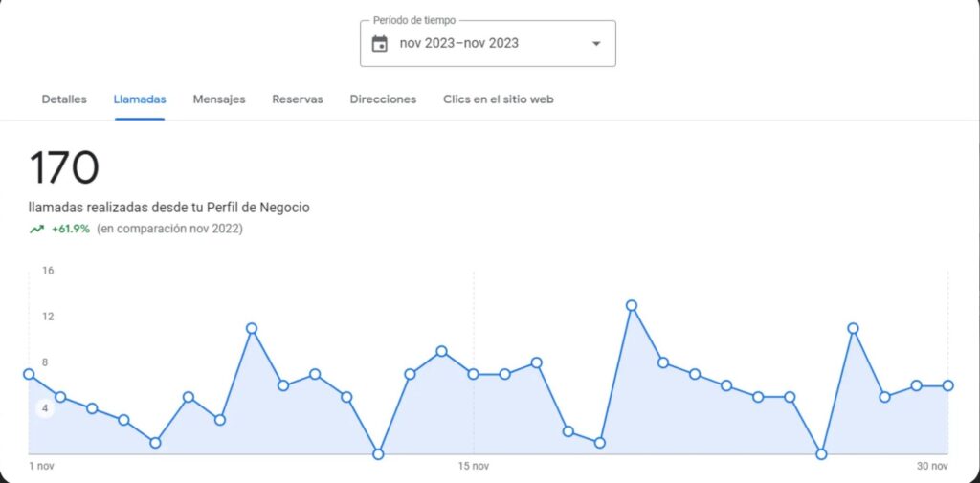Click the y-axis label '8'
Viewport: 980px width, 483px height.
pyautogui.click(x=45, y=362)
